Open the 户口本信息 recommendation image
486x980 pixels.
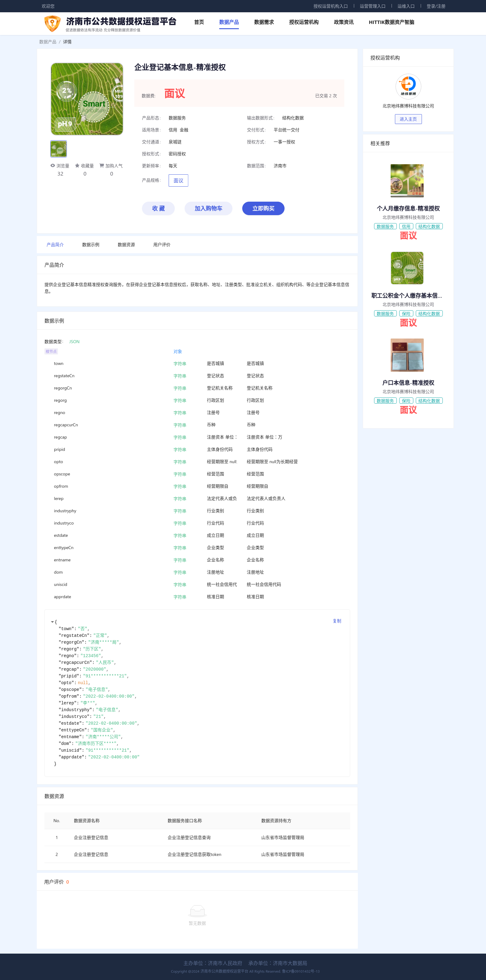[407, 355]
